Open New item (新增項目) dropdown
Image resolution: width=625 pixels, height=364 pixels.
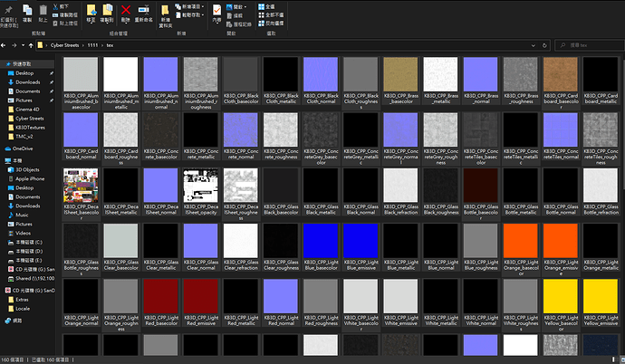tap(189, 6)
